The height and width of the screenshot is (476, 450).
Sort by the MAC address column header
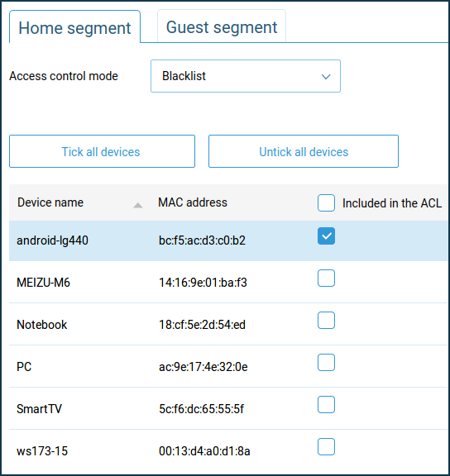[193, 202]
